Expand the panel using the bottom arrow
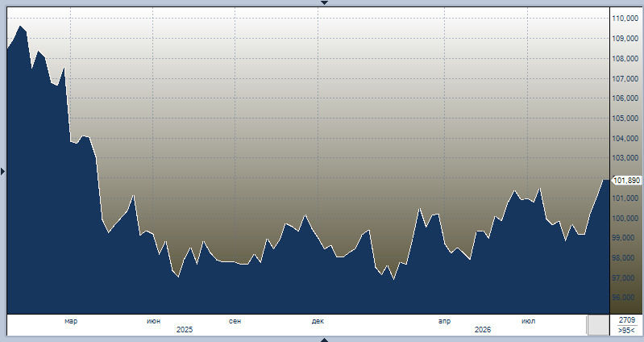The width and height of the screenshot is (644, 342). (x=324, y=340)
